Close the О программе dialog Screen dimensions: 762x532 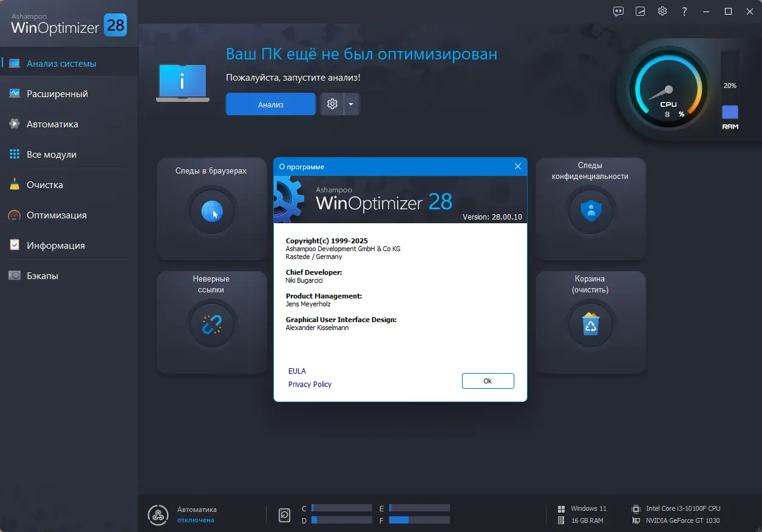[518, 166]
